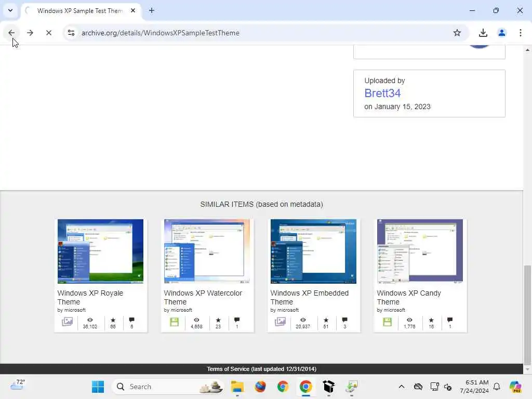
Task: Open the weather widget showing 72°
Action: click(x=18, y=385)
